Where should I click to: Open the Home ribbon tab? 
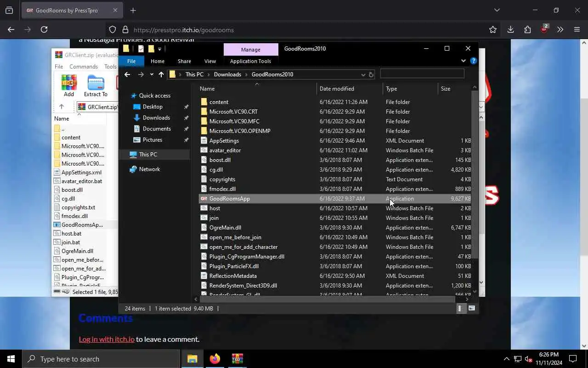pos(158,61)
